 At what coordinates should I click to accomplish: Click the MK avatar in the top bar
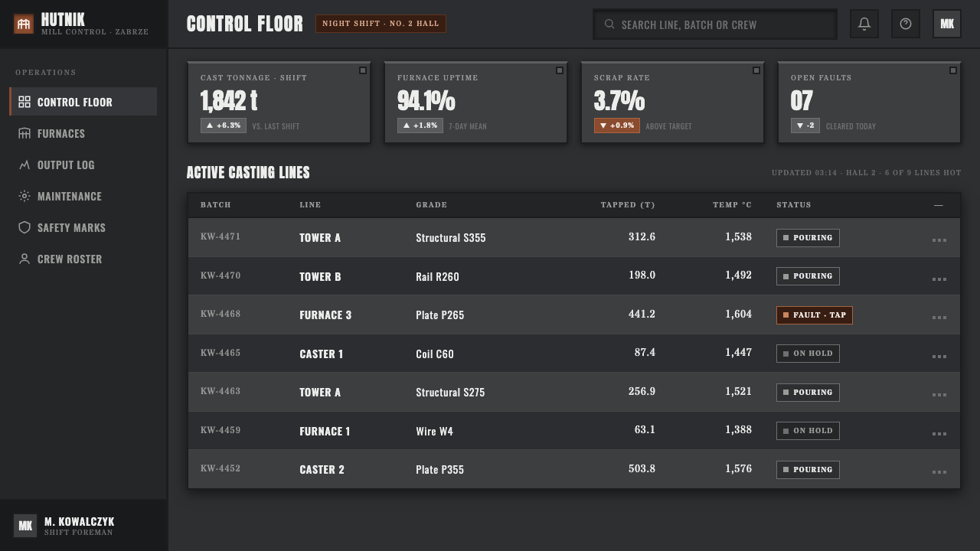tap(947, 24)
